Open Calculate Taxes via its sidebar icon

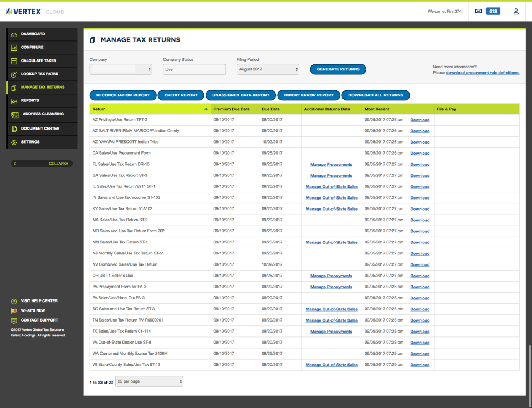click(12, 60)
